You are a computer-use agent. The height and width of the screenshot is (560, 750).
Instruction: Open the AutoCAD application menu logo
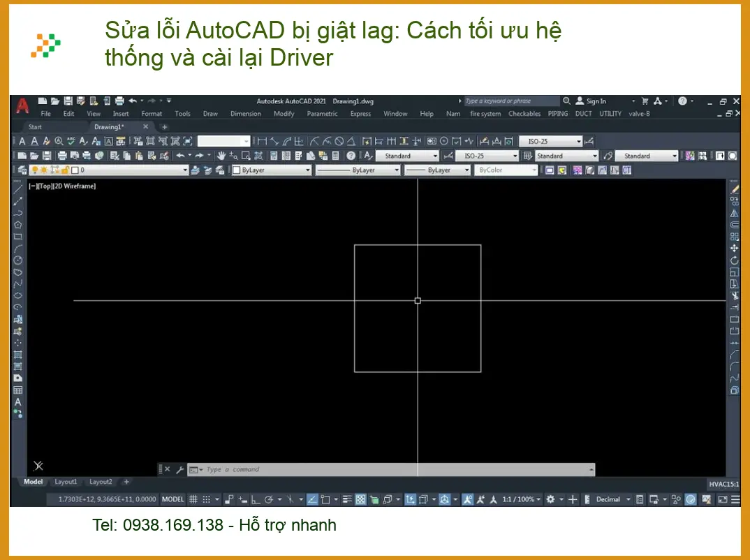(x=22, y=105)
